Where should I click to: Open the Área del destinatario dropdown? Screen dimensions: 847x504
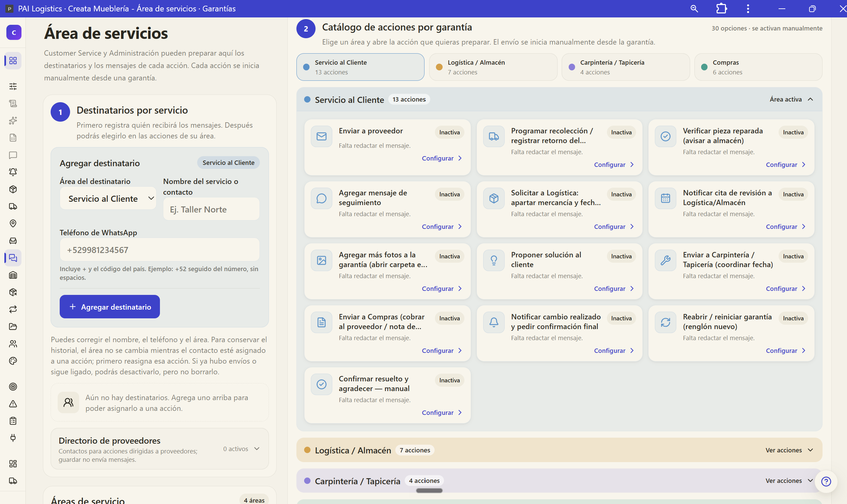108,198
